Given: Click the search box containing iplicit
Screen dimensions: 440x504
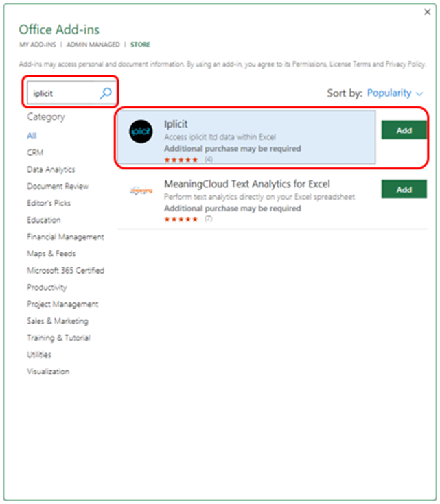Looking at the screenshot, I should click(71, 93).
